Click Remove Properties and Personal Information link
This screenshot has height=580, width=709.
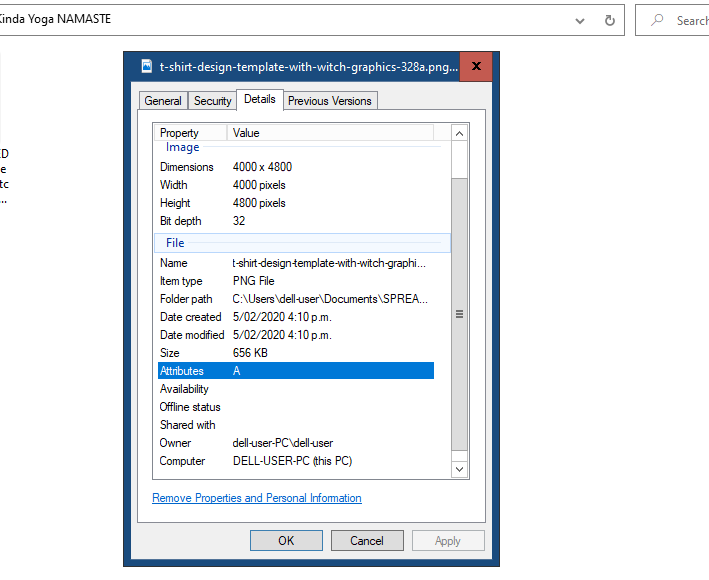pyautogui.click(x=257, y=498)
